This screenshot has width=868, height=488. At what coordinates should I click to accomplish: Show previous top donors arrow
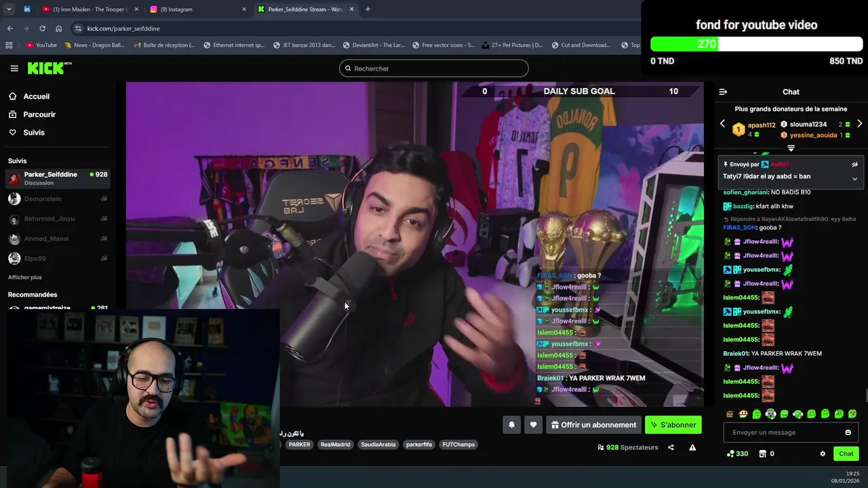click(x=722, y=124)
